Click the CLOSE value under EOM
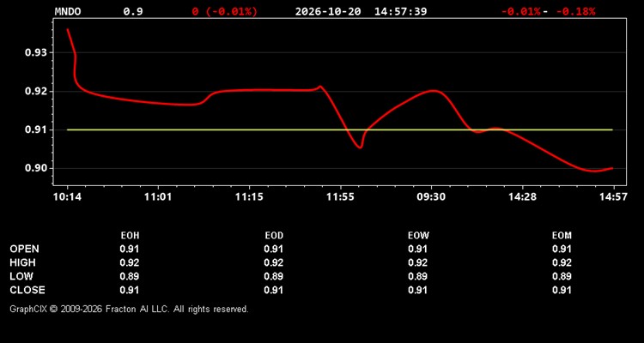 pyautogui.click(x=562, y=290)
